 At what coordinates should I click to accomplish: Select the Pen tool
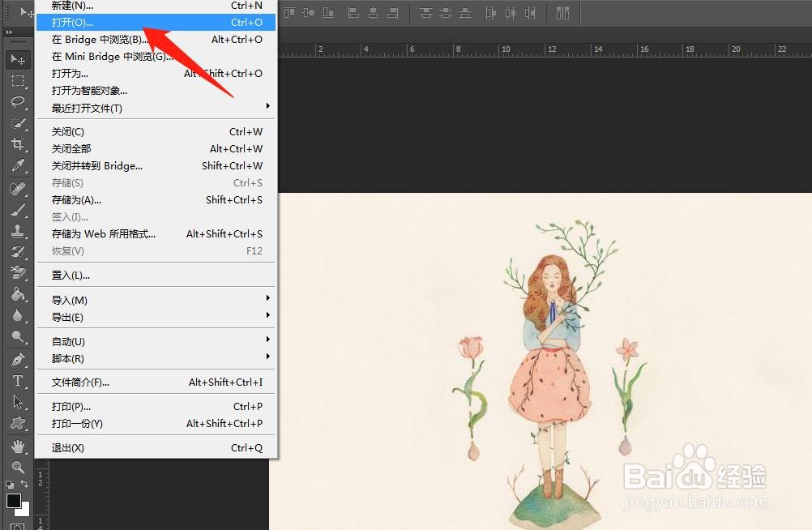[18, 360]
